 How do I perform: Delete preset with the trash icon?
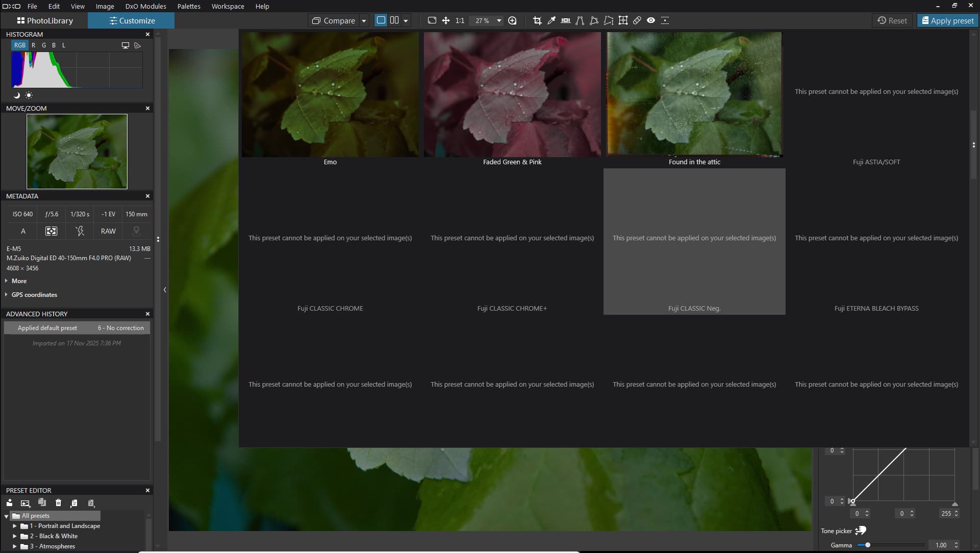(58, 503)
